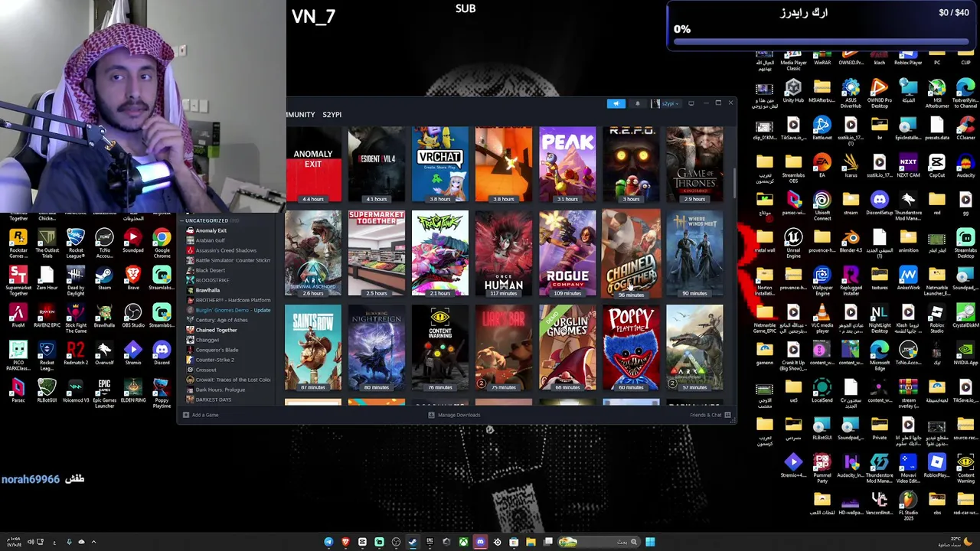Open Epic Games Launcher desktop shortcut
Viewport: 980px width, 551px height.
click(x=104, y=393)
